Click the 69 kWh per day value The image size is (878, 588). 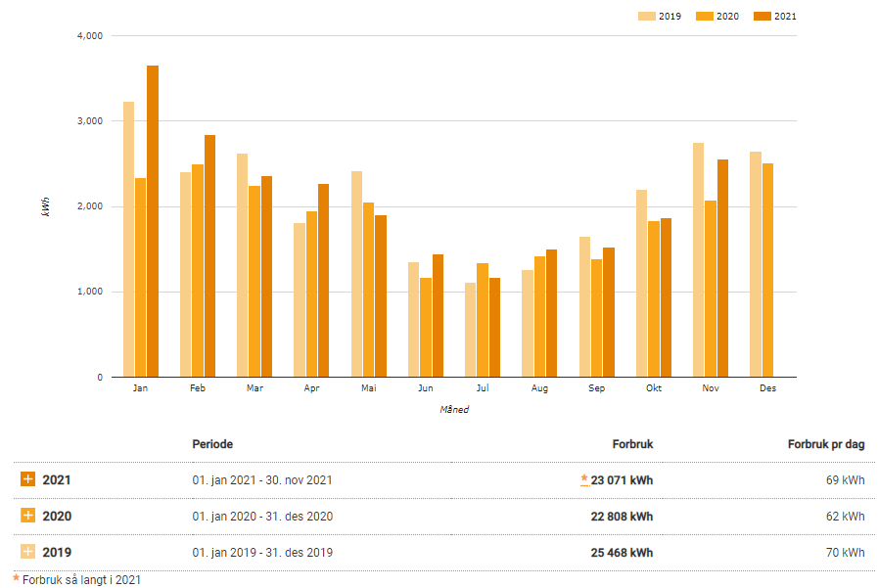pyautogui.click(x=845, y=480)
